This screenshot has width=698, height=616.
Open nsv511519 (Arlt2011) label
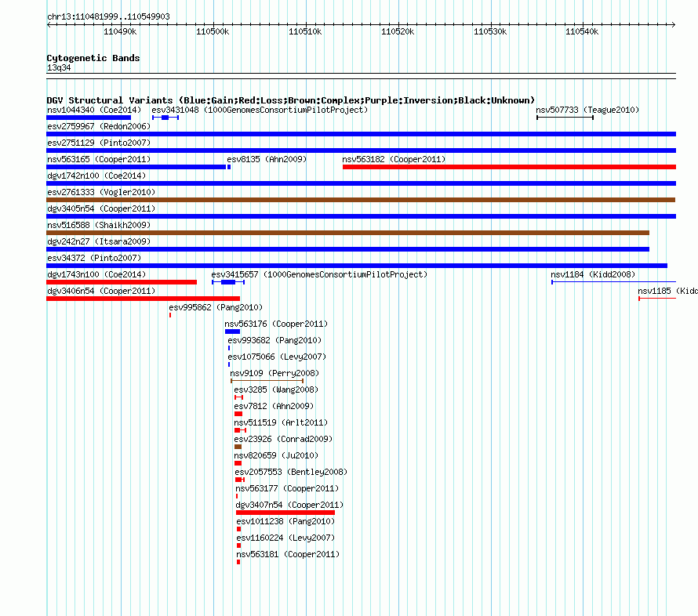coord(281,422)
